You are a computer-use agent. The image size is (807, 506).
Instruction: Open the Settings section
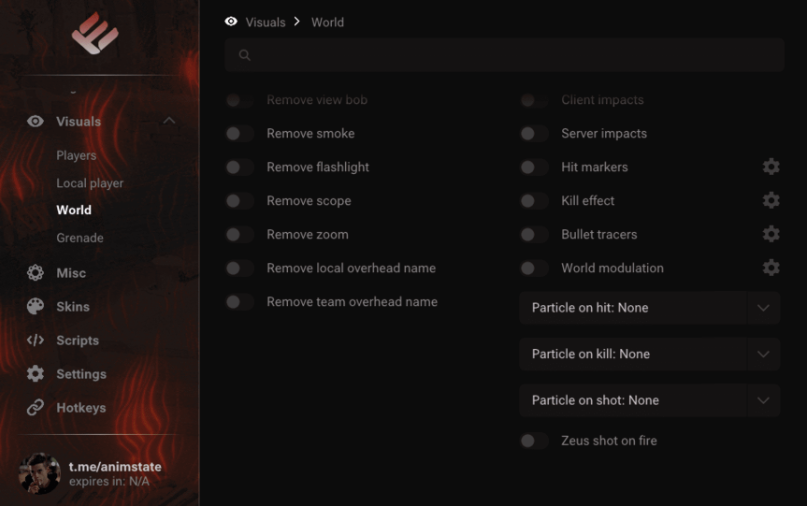[x=81, y=374]
